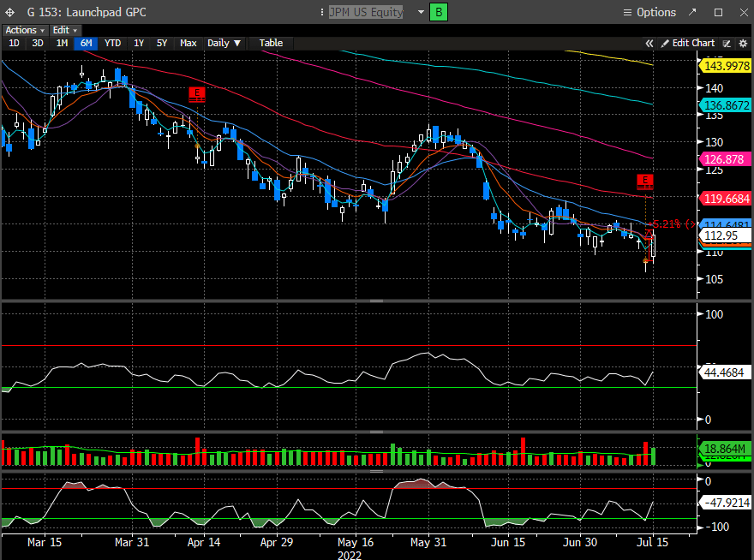Switch to the 1Y range

(x=139, y=44)
